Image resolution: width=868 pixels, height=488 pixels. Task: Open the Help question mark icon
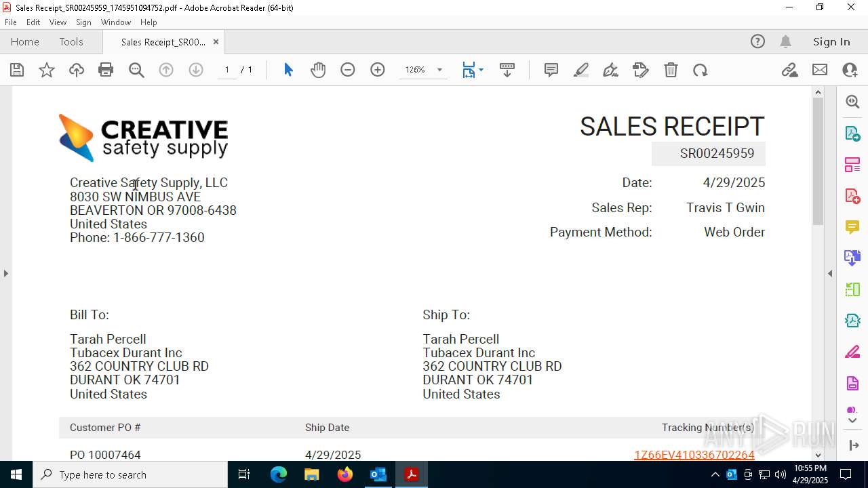757,41
